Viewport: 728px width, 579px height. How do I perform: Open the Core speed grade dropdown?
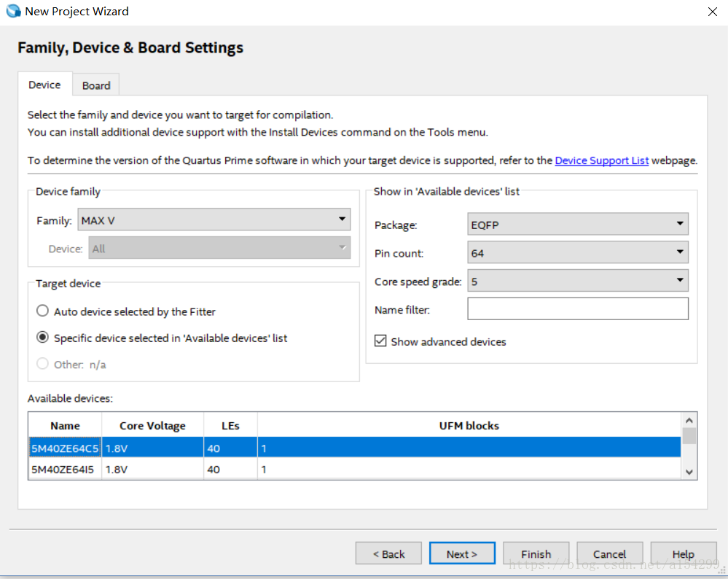tap(578, 281)
